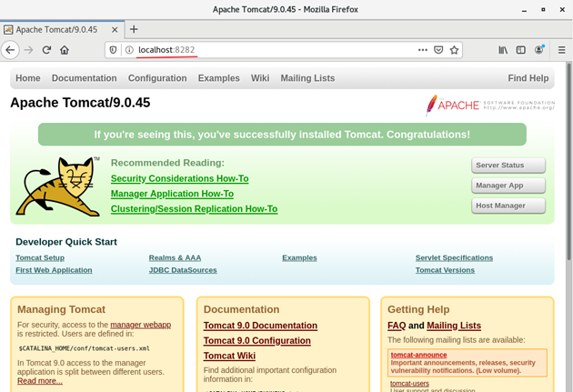Open FAQ link in Getting Help
The width and height of the screenshot is (573, 392).
coord(397,326)
